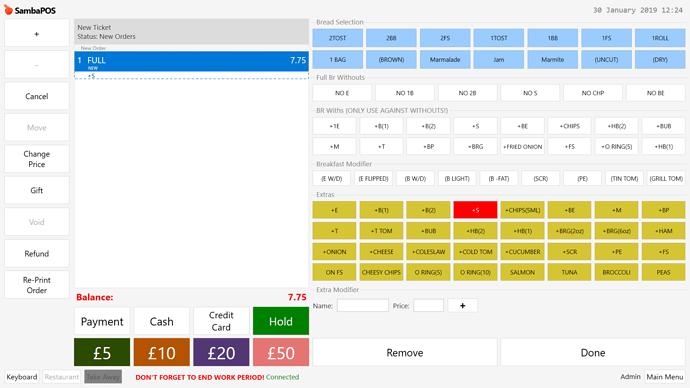Focus the Extra Modifier Name field
The image size is (690, 388).
click(363, 305)
